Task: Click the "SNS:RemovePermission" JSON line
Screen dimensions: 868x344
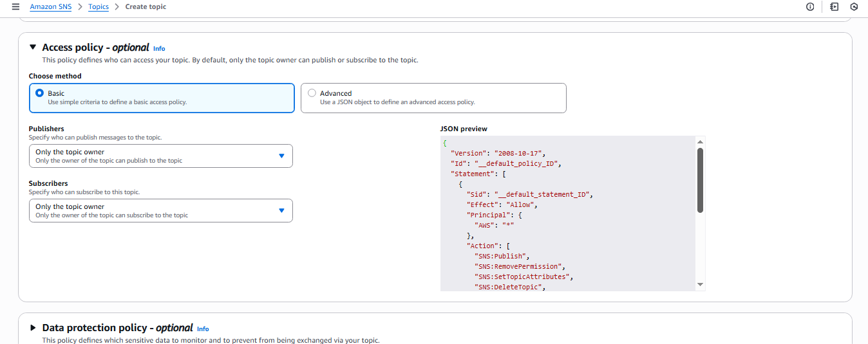Action: pos(520,266)
